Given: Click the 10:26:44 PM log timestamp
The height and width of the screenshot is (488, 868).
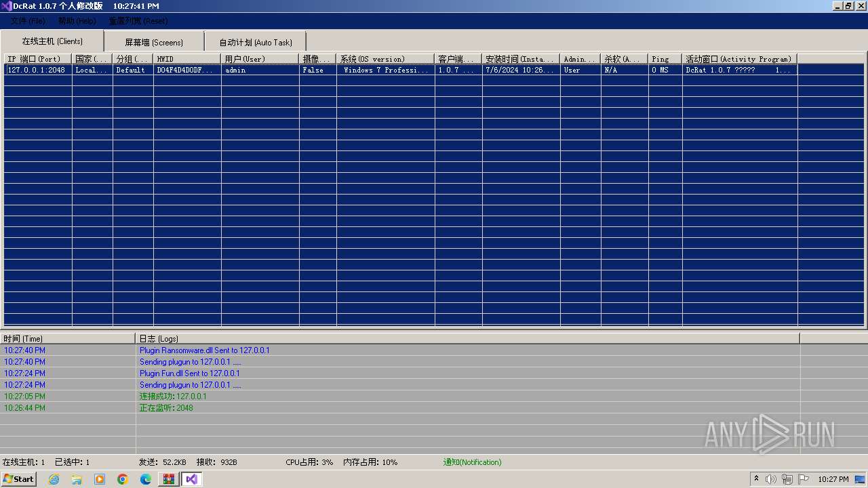Looking at the screenshot, I should [24, 408].
